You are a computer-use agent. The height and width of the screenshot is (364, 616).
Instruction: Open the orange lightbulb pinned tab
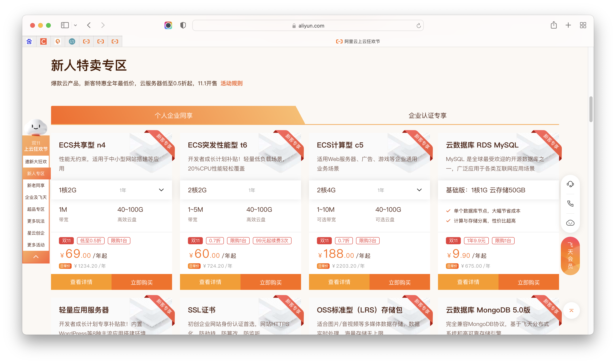[x=58, y=41]
